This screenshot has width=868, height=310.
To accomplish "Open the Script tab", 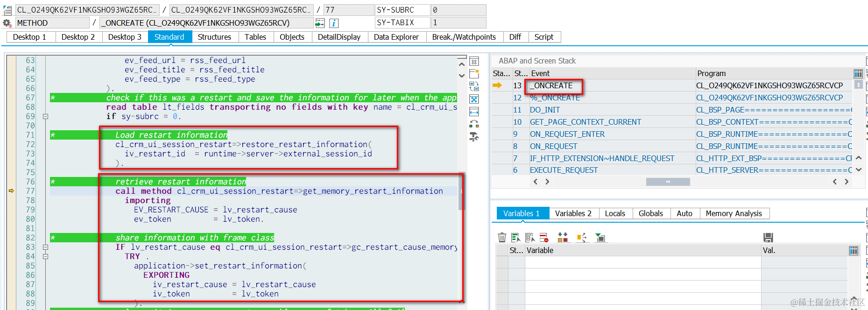I will click(x=544, y=37).
